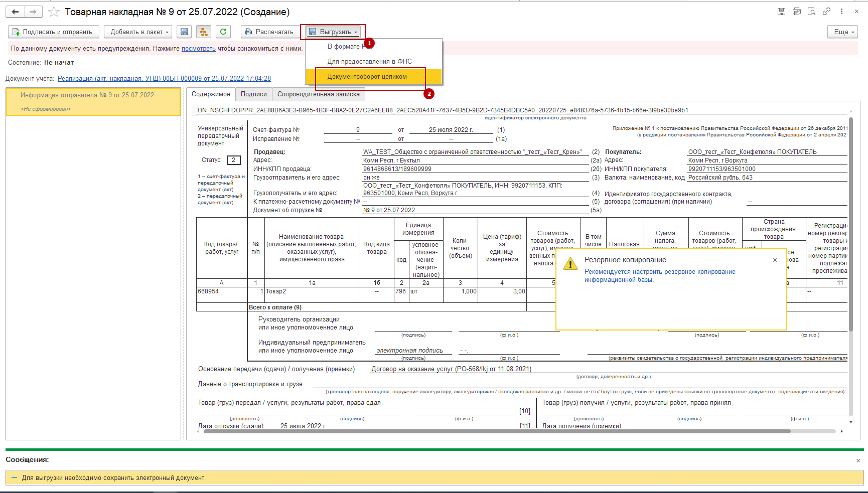Viewport: 868px width, 493px height.
Task: Refresh the document with the green arrow icon
Action: click(223, 32)
